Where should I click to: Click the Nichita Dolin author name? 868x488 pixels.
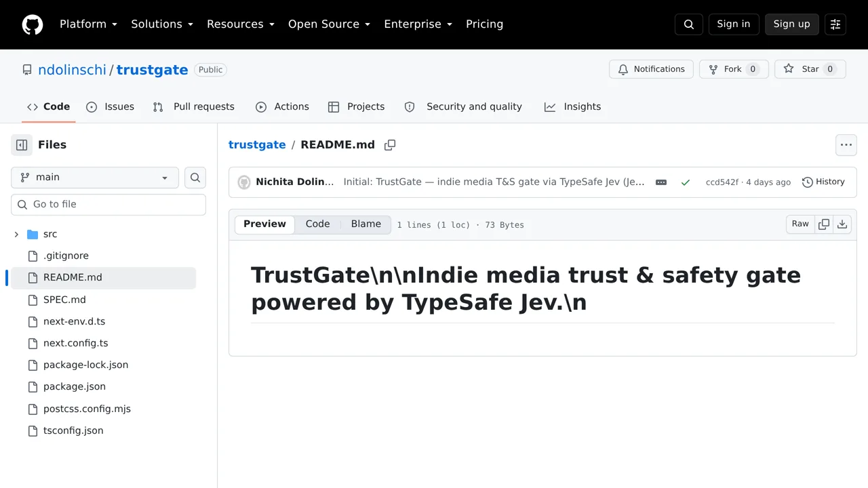point(295,182)
